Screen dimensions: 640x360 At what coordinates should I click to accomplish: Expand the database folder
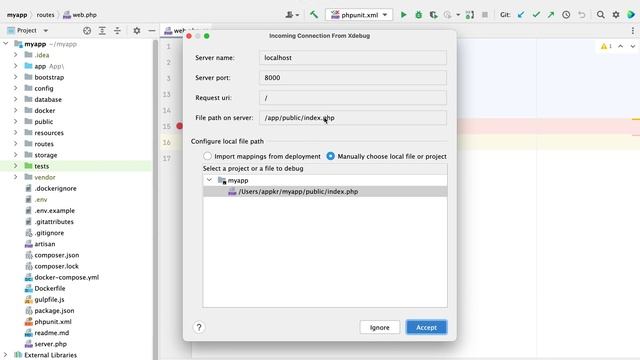[x=16, y=99]
